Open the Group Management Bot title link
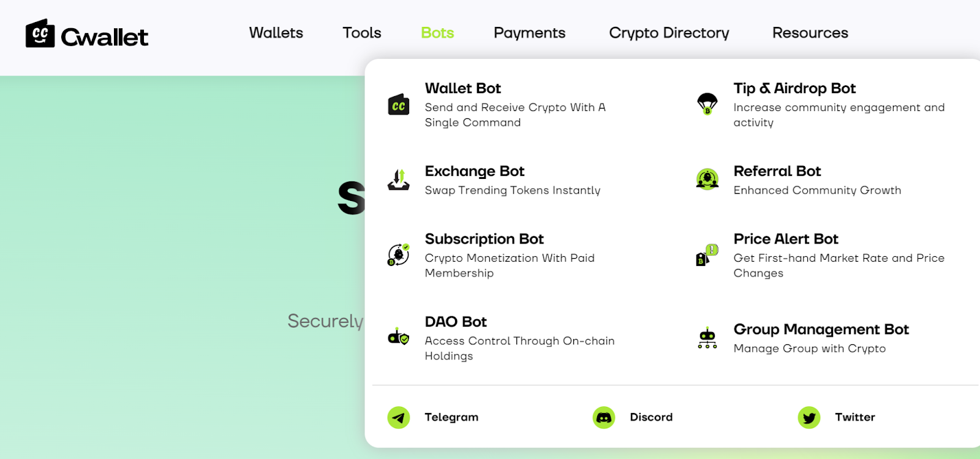980x459 pixels. point(821,329)
